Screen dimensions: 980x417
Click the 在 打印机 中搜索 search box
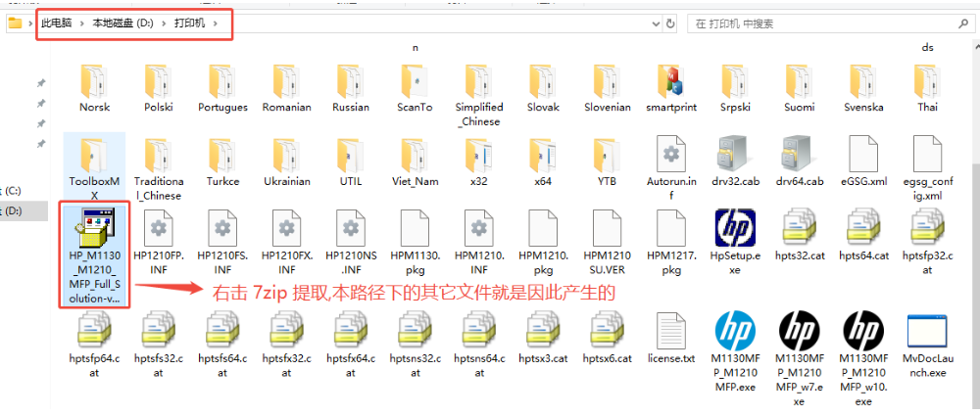tap(830, 23)
